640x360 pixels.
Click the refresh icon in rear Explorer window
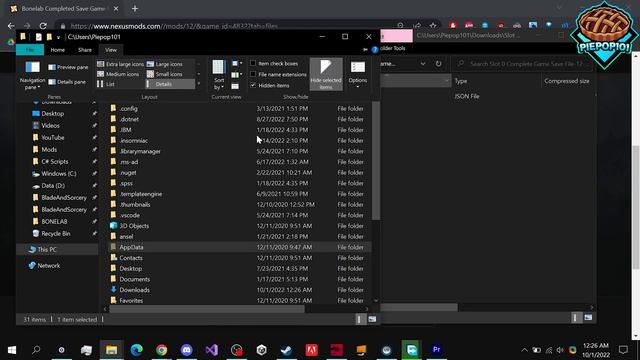click(x=438, y=64)
